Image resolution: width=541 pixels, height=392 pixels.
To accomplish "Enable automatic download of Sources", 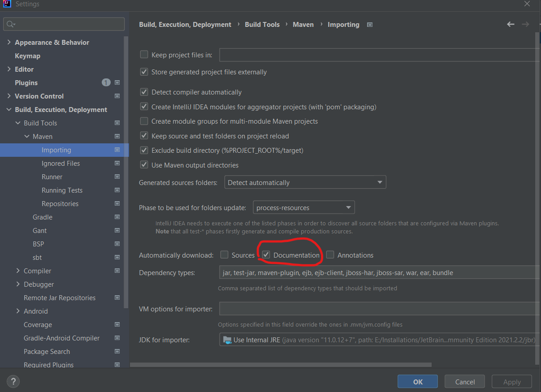I will click(x=224, y=255).
